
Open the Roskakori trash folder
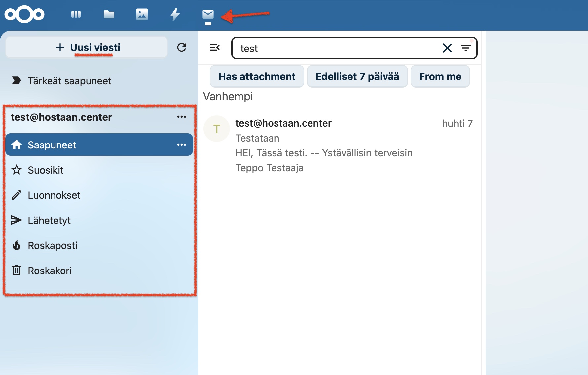(x=99, y=271)
